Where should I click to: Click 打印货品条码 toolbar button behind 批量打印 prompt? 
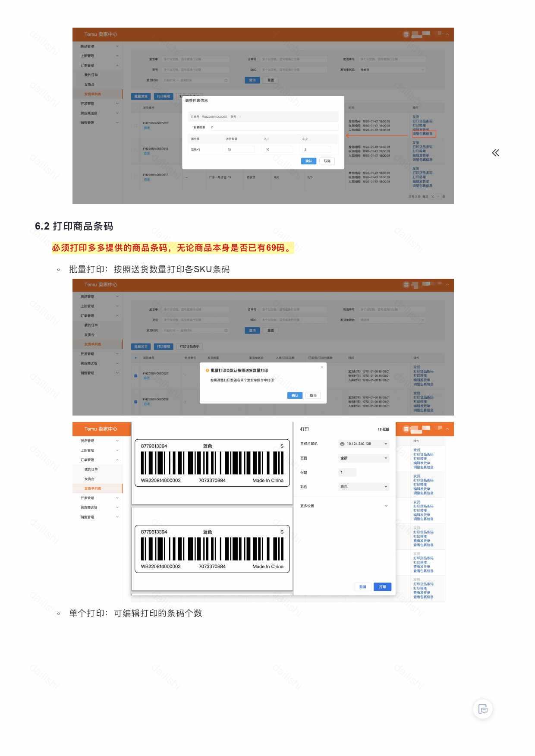tap(189, 346)
